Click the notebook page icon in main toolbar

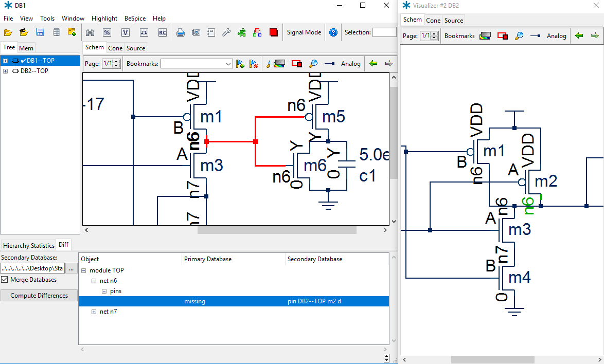[211, 33]
